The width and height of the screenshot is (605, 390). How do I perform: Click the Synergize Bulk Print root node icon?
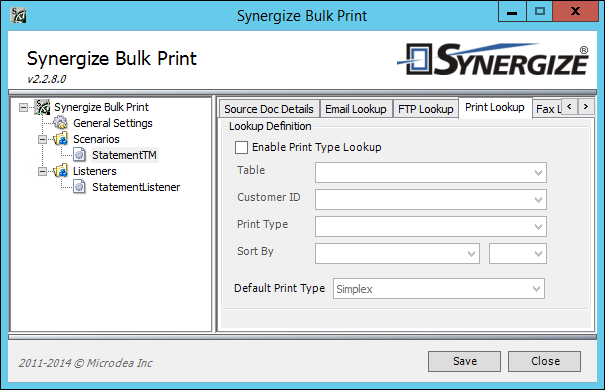point(42,107)
